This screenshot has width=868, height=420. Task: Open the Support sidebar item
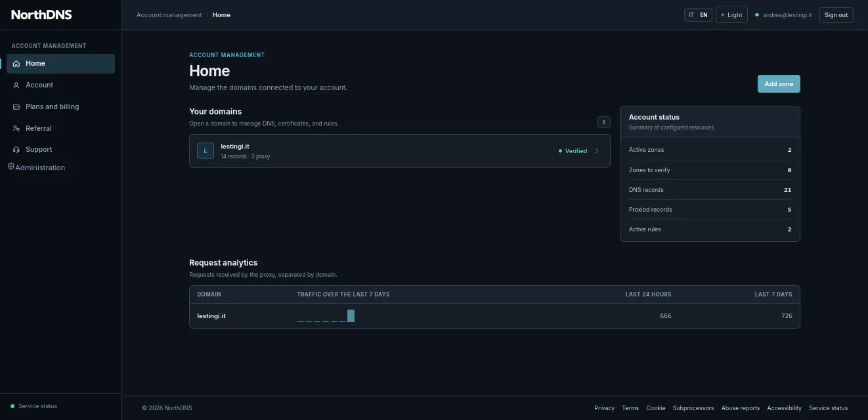(x=60, y=150)
